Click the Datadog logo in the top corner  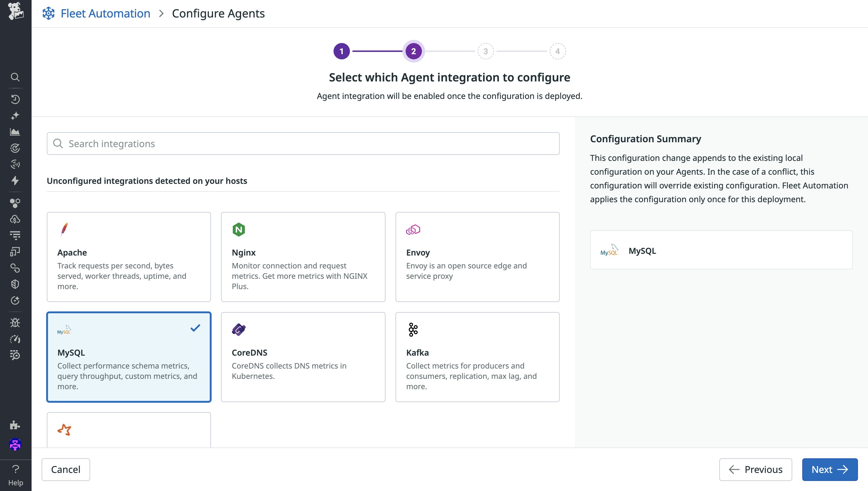point(15,13)
